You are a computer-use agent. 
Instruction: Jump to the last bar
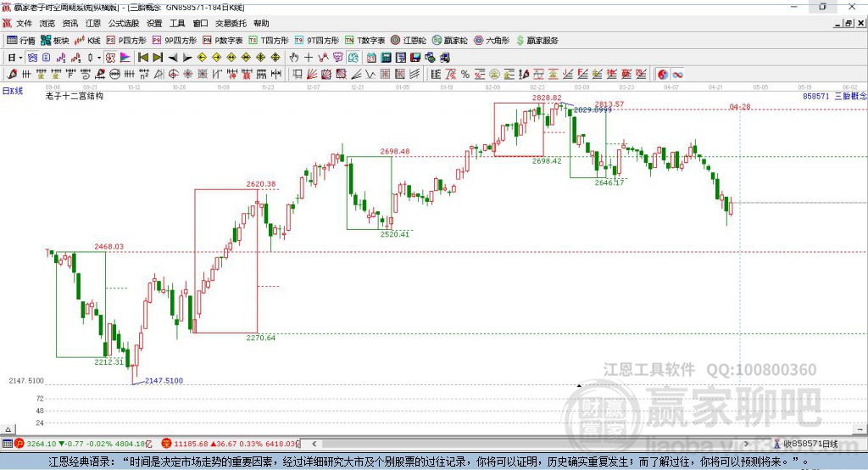tap(158, 58)
